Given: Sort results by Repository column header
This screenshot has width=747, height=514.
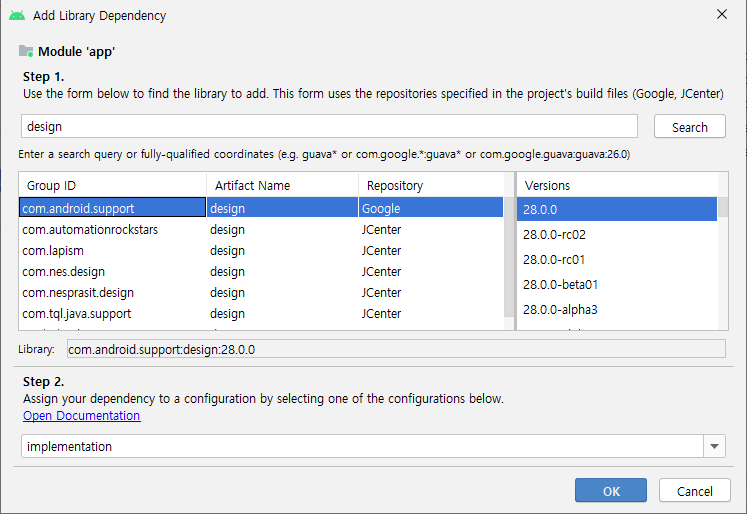Looking at the screenshot, I should click(x=431, y=185).
